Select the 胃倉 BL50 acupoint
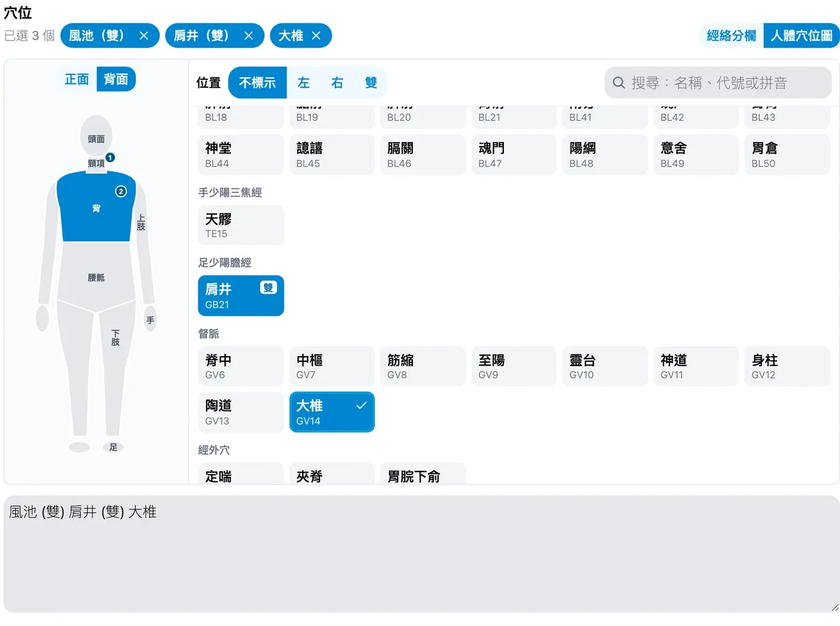 point(787,154)
